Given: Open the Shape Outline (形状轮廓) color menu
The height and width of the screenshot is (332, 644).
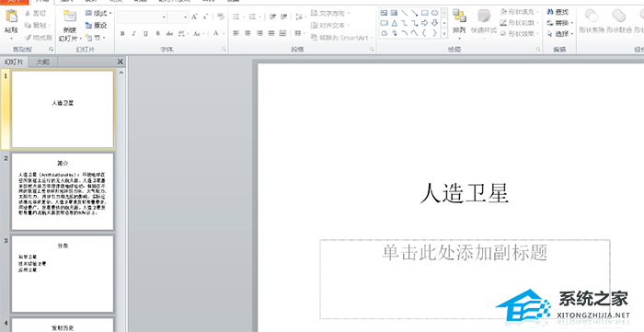Looking at the screenshot, I should click(520, 23).
